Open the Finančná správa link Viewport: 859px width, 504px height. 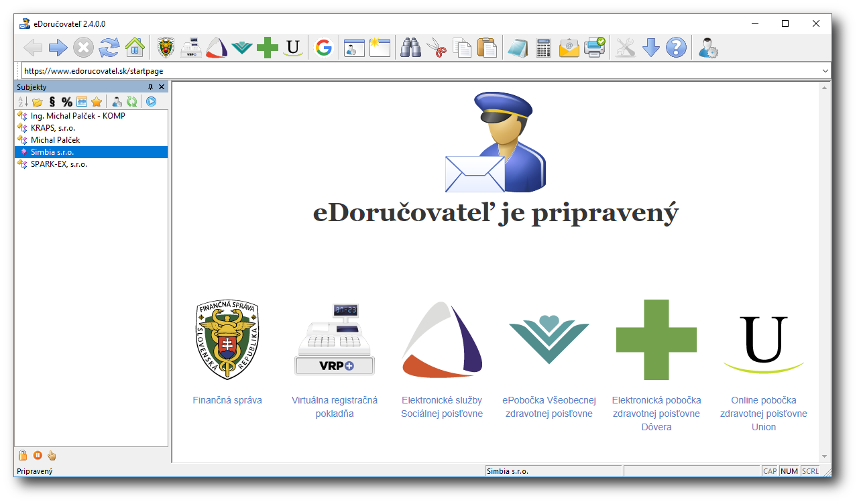pos(227,400)
